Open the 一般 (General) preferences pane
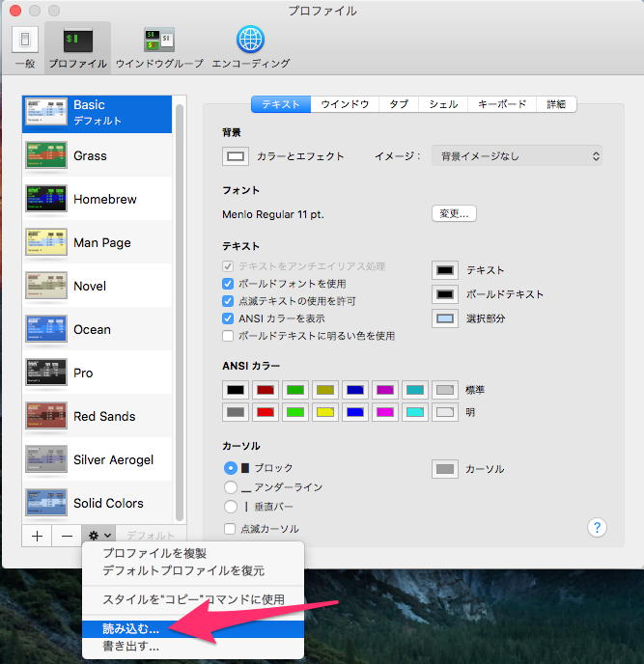The width and height of the screenshot is (644, 664). click(x=25, y=46)
